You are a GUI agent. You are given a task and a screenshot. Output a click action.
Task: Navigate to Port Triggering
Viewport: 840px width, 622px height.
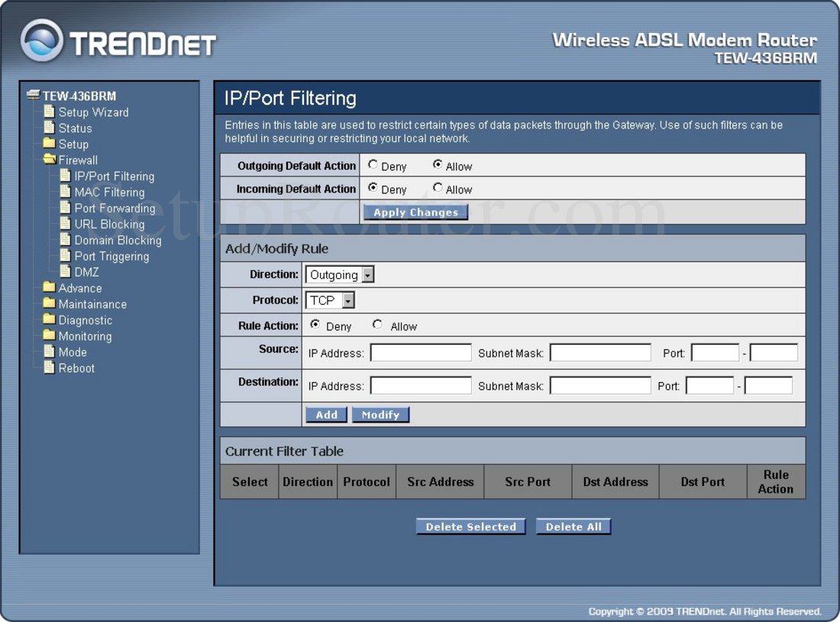point(66,256)
